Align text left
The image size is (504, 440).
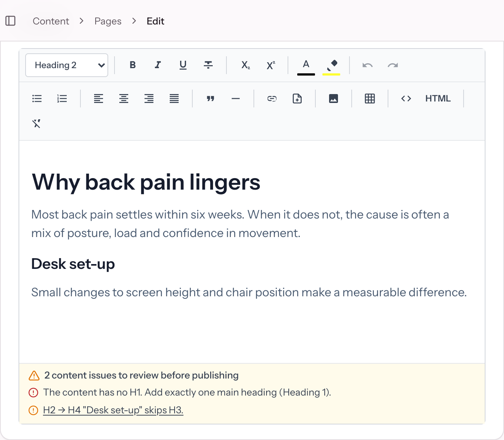99,99
